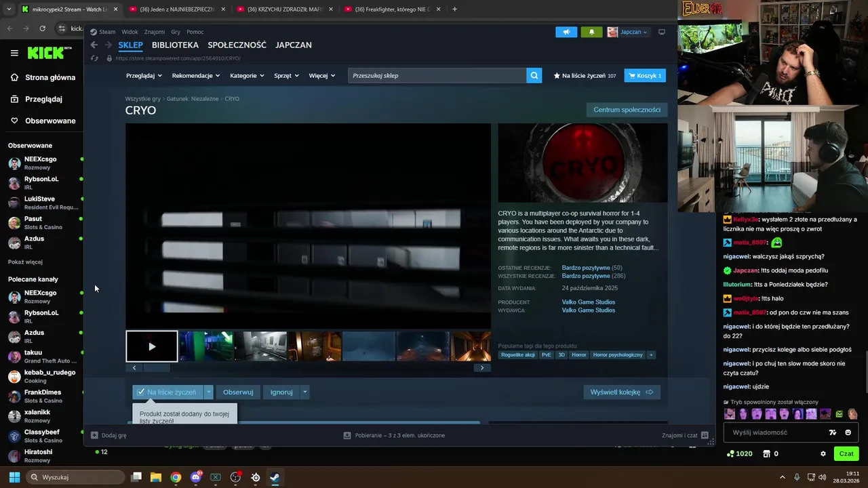868x488 pixels.
Task: Play the CRYO trailer thumbnail
Action: (152, 346)
